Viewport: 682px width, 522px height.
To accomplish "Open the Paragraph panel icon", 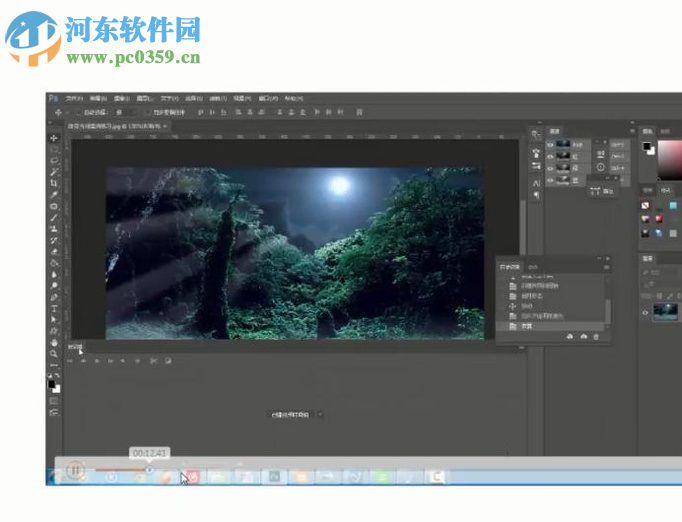I will point(536,195).
